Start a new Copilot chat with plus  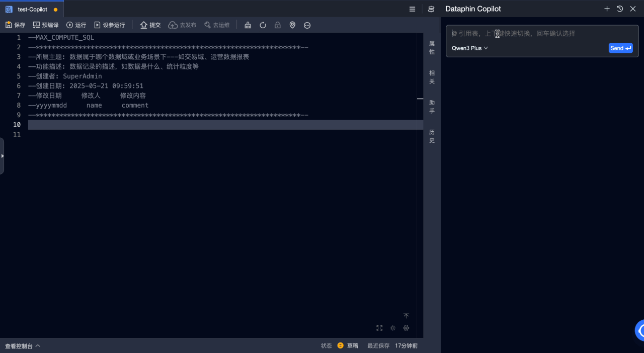coord(607,9)
